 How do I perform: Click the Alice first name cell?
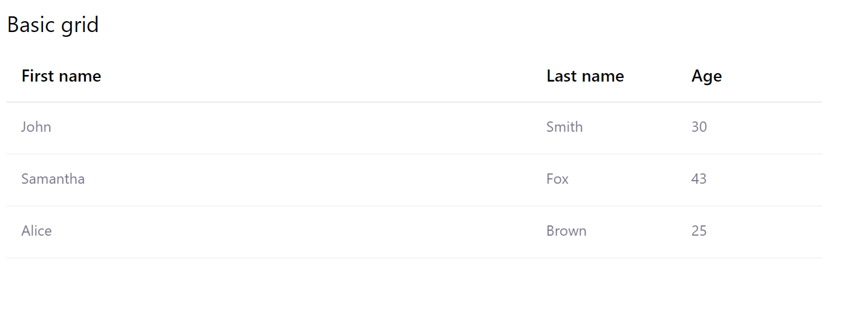point(36,231)
